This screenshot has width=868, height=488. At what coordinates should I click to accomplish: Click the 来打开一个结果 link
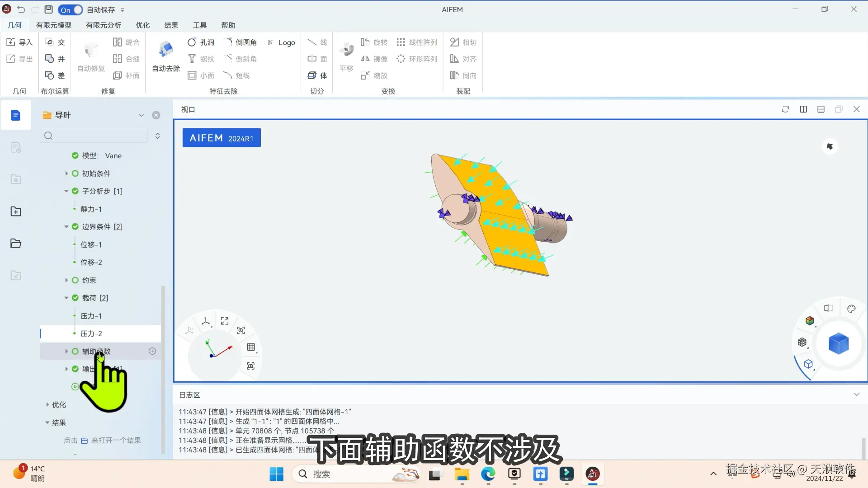116,440
